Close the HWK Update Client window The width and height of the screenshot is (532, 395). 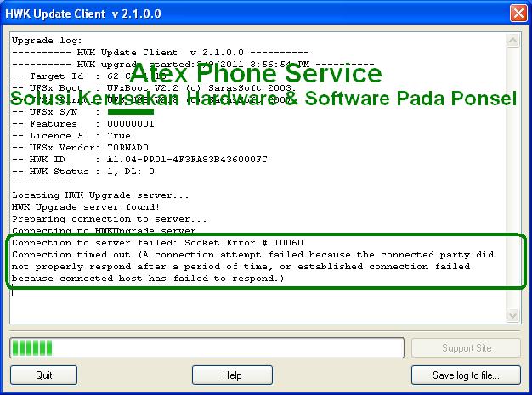click(518, 14)
